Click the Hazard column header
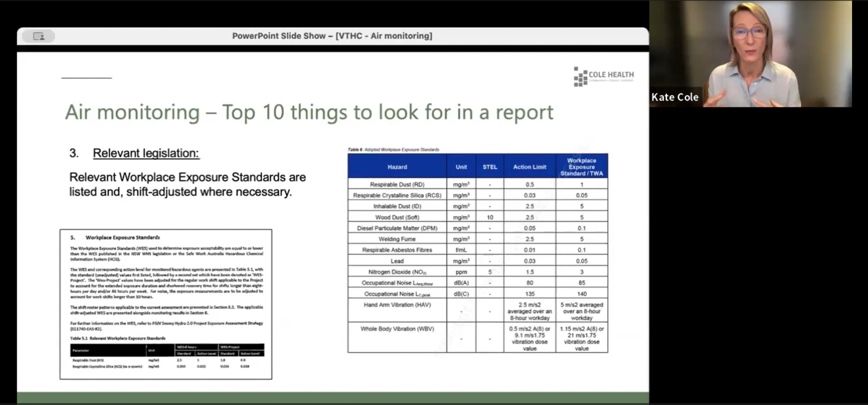Image resolution: width=868 pixels, height=405 pixels. (397, 167)
